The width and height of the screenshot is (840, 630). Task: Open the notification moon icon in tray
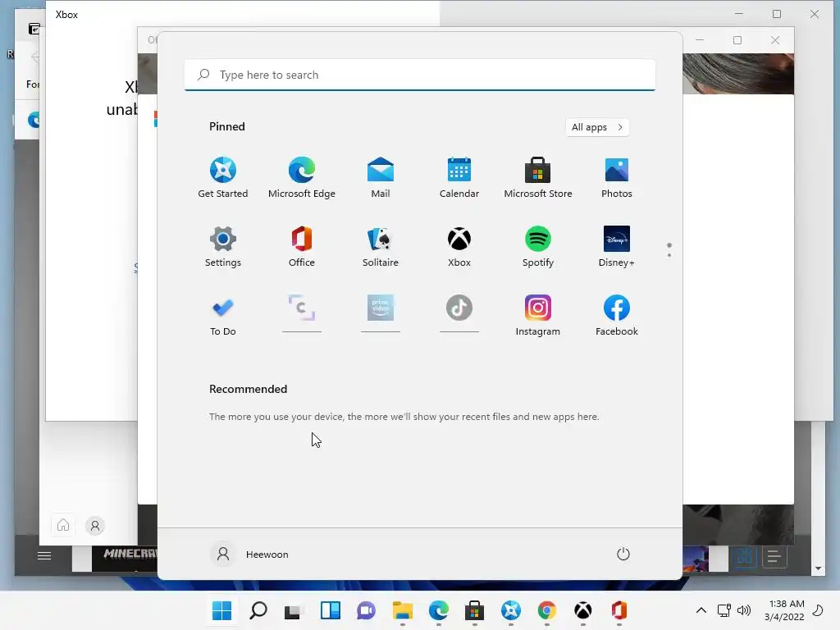click(818, 610)
